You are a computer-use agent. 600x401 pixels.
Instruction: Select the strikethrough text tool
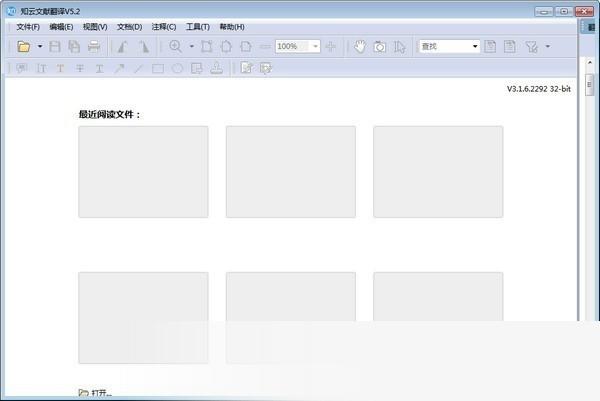click(80, 68)
